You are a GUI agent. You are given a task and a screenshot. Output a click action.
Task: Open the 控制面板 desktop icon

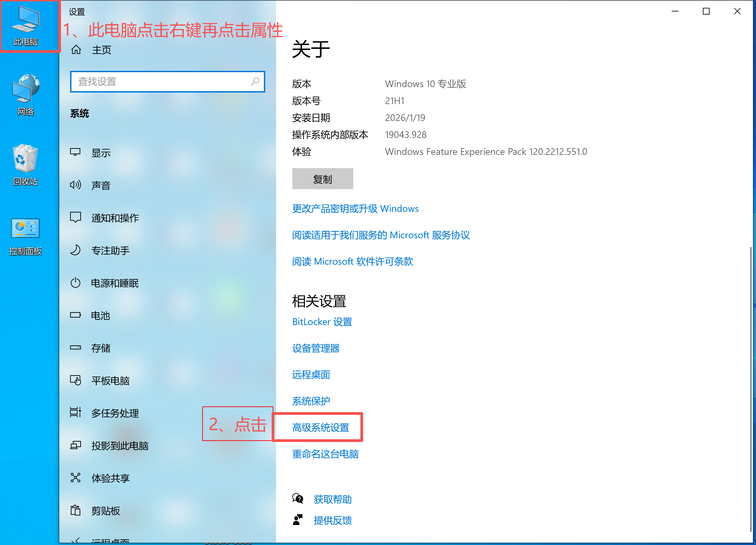pyautogui.click(x=25, y=228)
